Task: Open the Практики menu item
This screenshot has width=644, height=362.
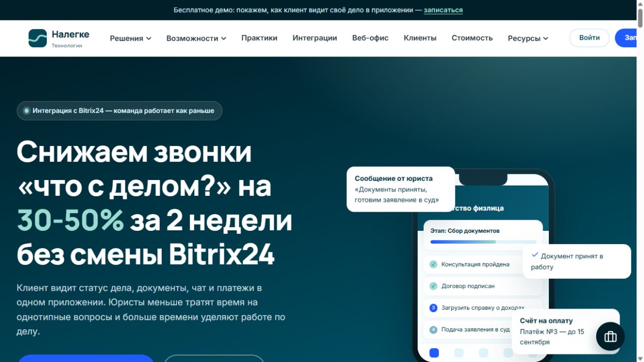Action: pyautogui.click(x=259, y=38)
